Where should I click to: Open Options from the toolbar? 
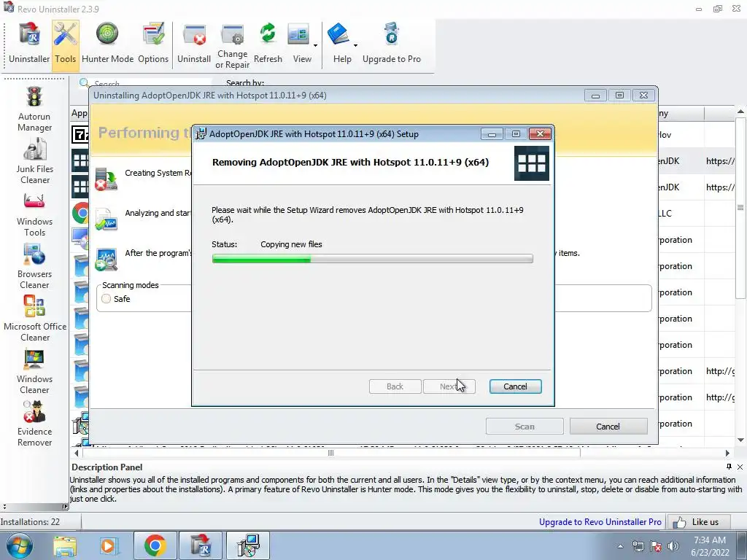[153, 44]
